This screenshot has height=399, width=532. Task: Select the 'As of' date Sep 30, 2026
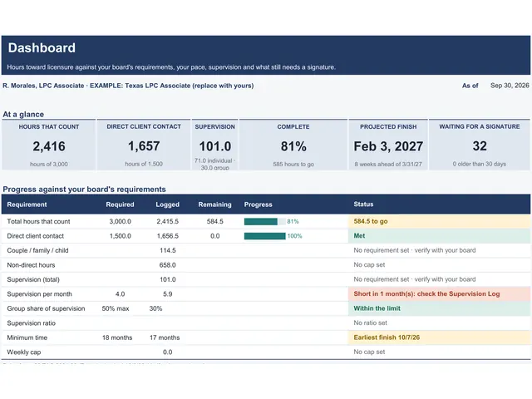coord(510,86)
